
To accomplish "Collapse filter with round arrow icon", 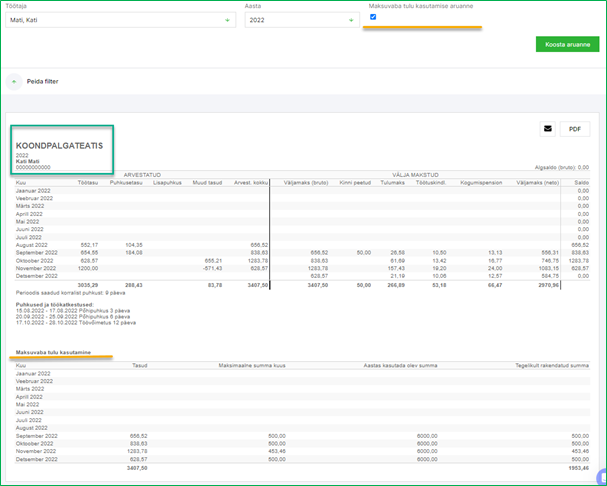I will click(x=14, y=82).
